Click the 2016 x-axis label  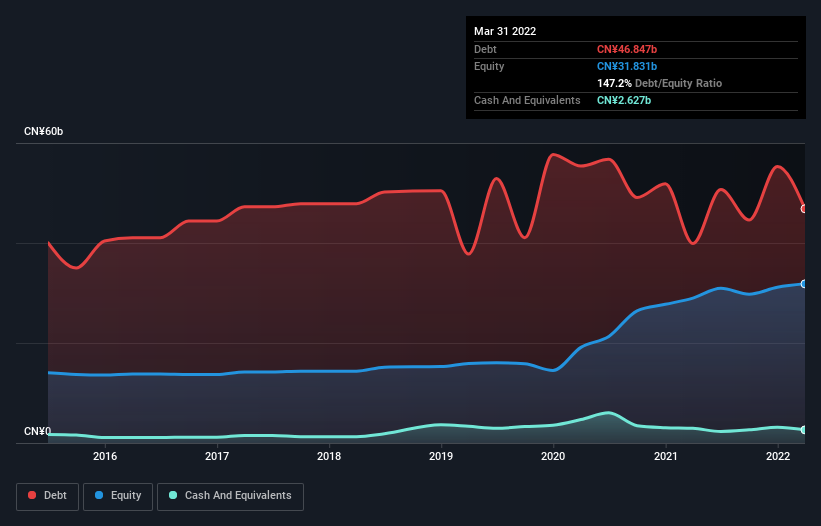coord(105,456)
